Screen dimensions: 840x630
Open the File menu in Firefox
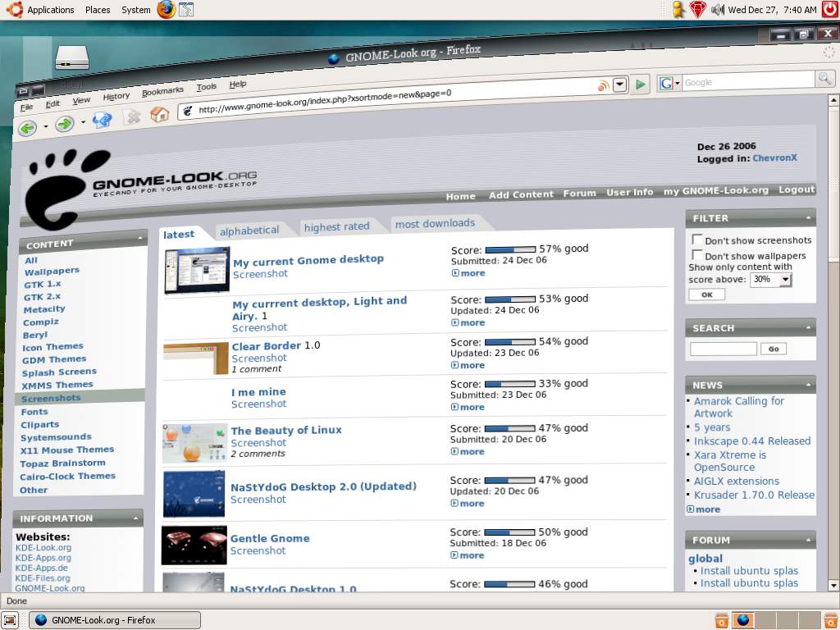coord(26,107)
